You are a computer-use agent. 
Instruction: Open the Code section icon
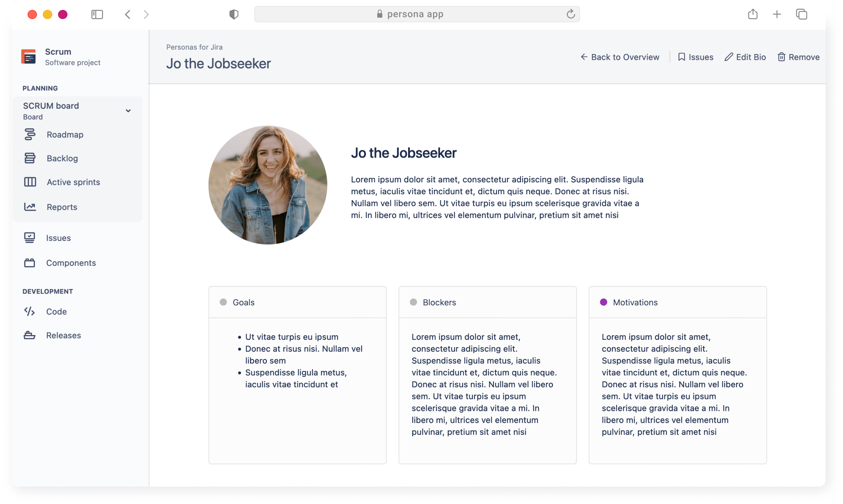coord(29,311)
